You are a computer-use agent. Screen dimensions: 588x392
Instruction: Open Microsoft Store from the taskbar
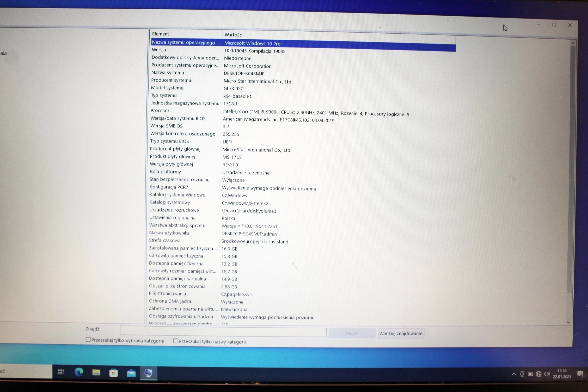click(x=113, y=373)
